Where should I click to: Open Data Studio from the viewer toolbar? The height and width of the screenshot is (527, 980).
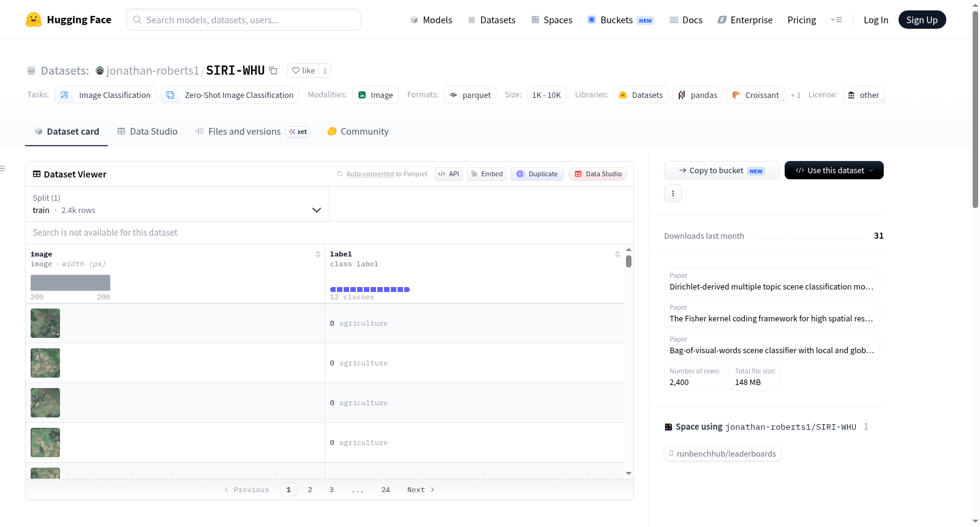click(598, 174)
